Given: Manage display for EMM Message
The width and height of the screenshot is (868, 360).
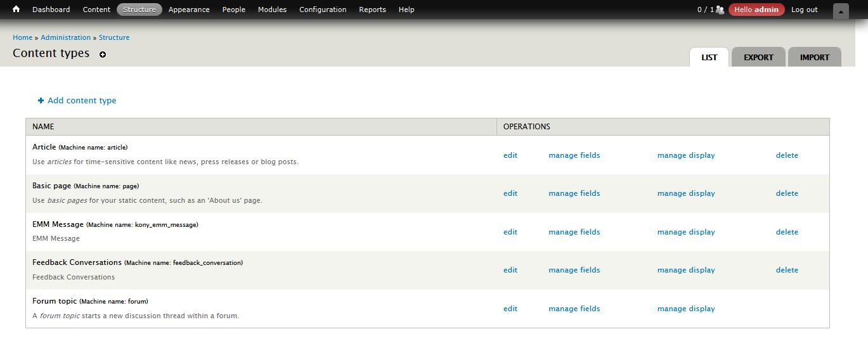Looking at the screenshot, I should (686, 232).
